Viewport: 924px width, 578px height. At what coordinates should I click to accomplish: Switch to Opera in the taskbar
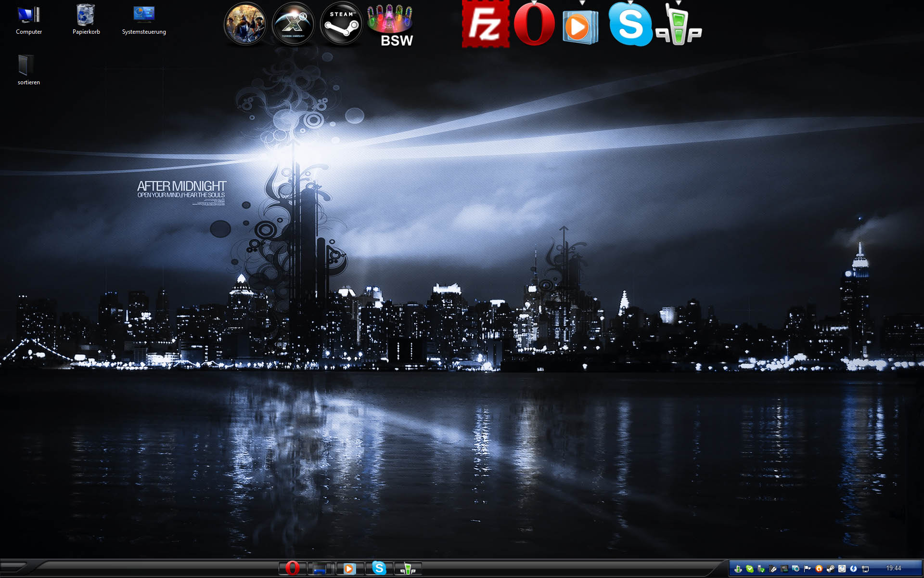coord(292,568)
